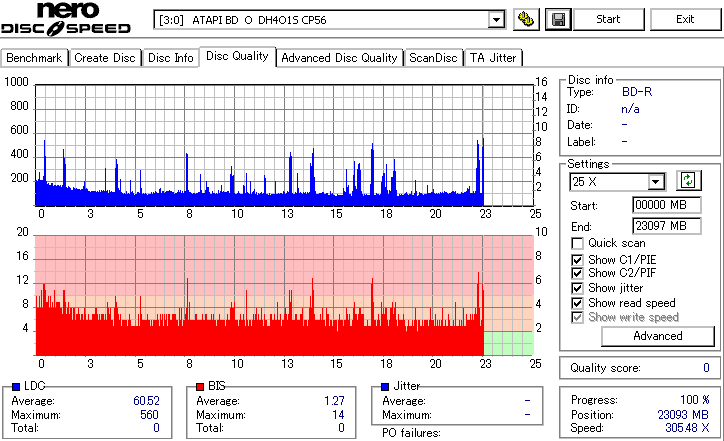The width and height of the screenshot is (724, 441).
Task: Click the green refresh speed icon
Action: tap(688, 180)
